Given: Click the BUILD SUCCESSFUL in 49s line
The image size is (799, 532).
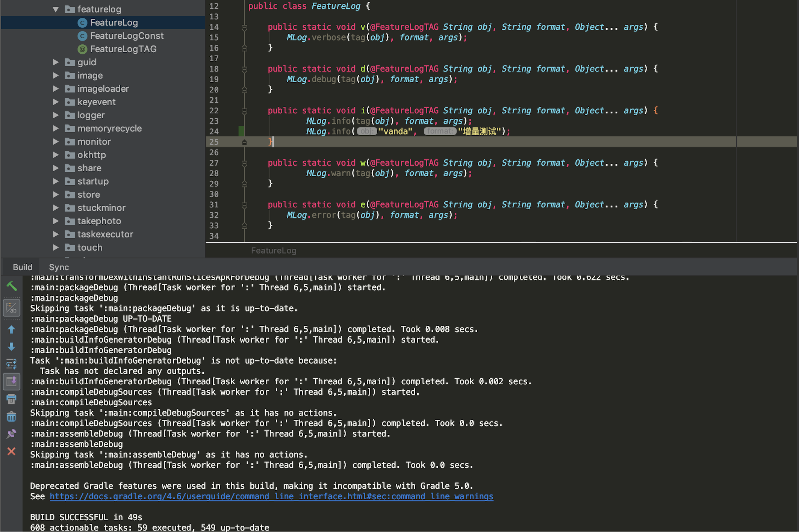Looking at the screenshot, I should (86, 517).
